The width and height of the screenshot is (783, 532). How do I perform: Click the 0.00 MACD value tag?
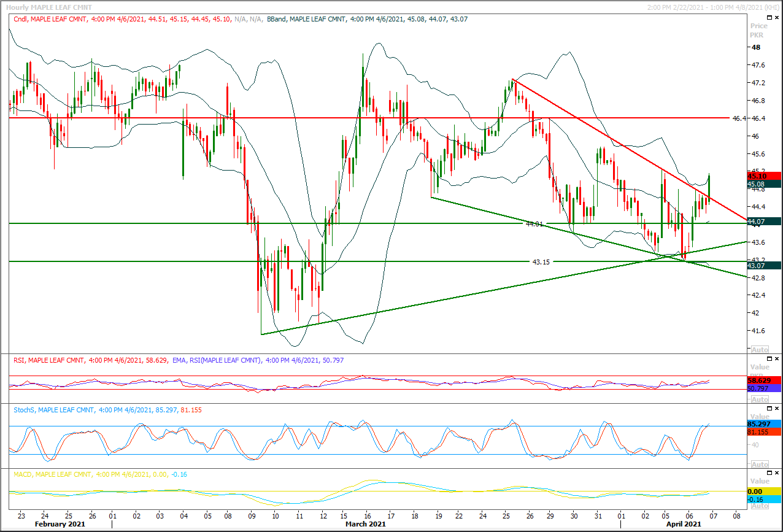765,492
